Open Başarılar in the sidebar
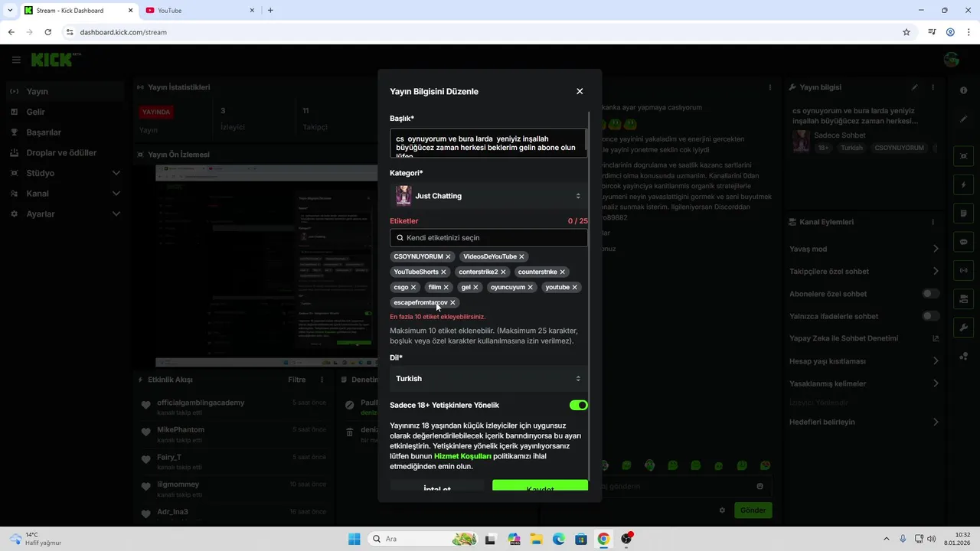 pyautogui.click(x=65, y=132)
